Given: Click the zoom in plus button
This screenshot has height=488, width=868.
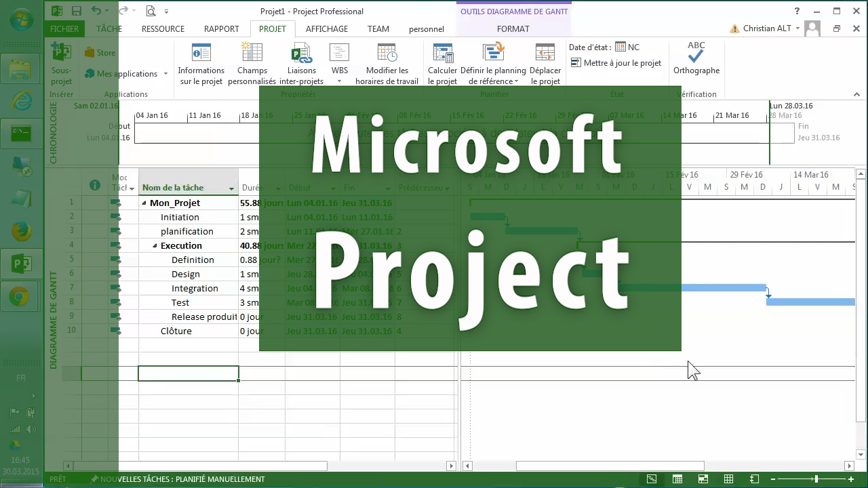Looking at the screenshot, I should tap(851, 479).
